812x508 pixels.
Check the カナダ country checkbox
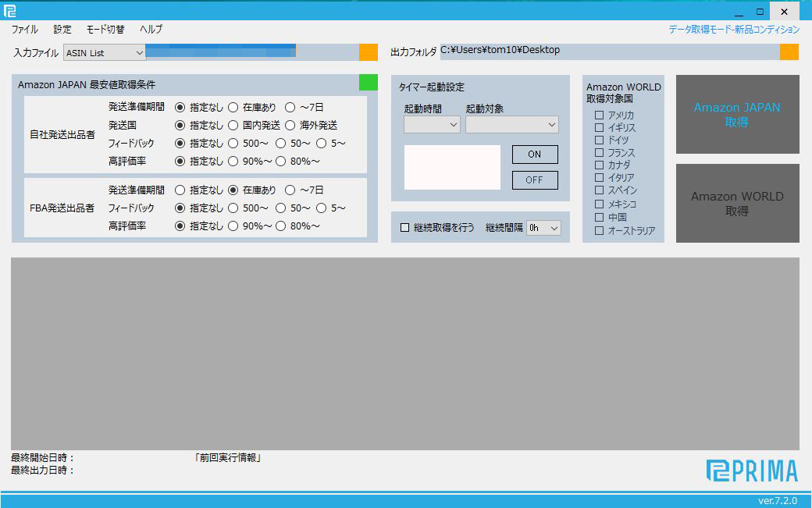point(599,165)
